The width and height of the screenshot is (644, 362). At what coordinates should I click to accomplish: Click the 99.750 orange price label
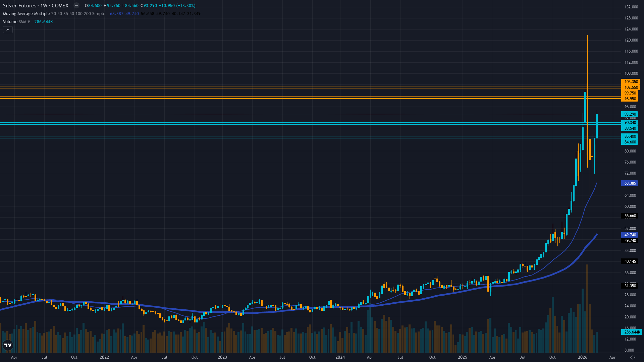(x=630, y=93)
